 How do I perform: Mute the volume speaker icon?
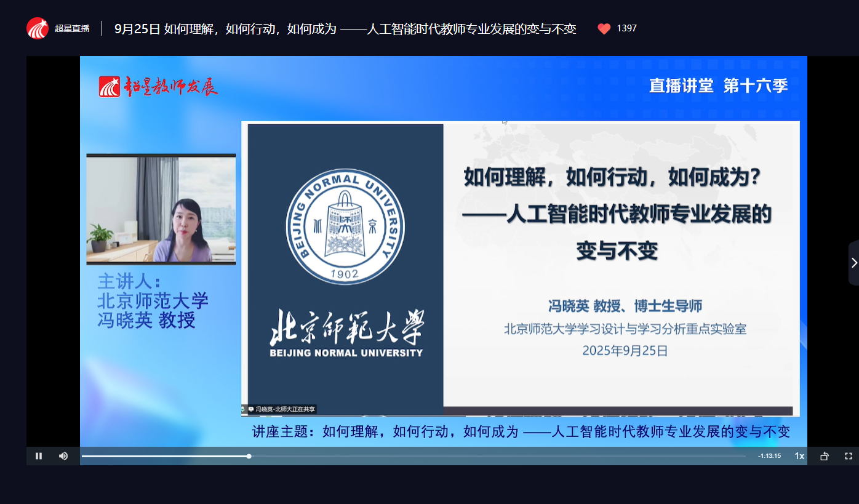coord(63,456)
